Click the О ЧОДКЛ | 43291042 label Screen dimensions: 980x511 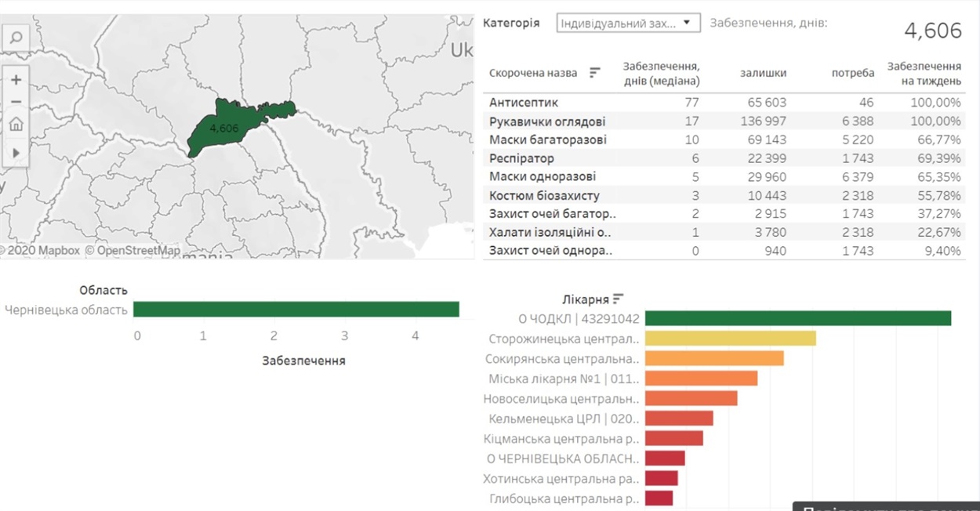coord(579,319)
